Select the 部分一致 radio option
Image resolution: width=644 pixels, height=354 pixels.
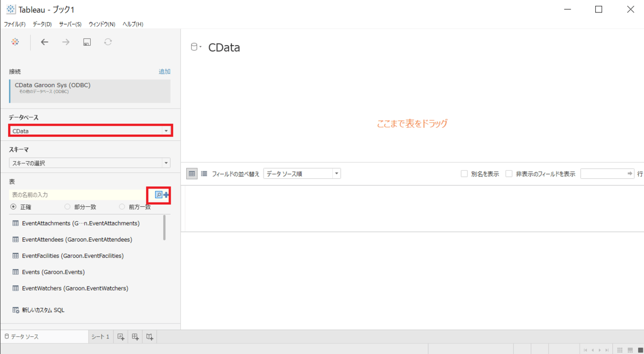click(68, 207)
